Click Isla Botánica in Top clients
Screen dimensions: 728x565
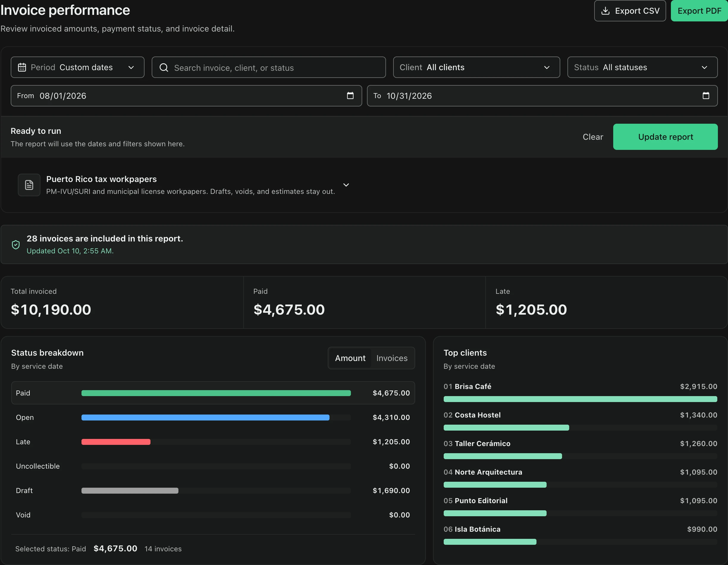[477, 529]
